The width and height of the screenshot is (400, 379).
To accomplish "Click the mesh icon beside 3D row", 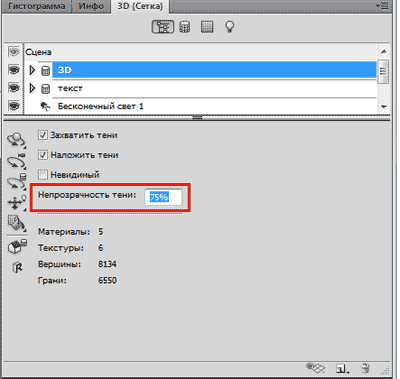I will click(x=45, y=70).
